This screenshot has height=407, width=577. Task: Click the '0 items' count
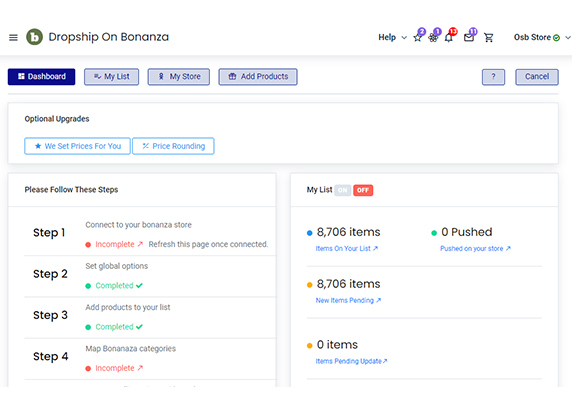click(337, 345)
